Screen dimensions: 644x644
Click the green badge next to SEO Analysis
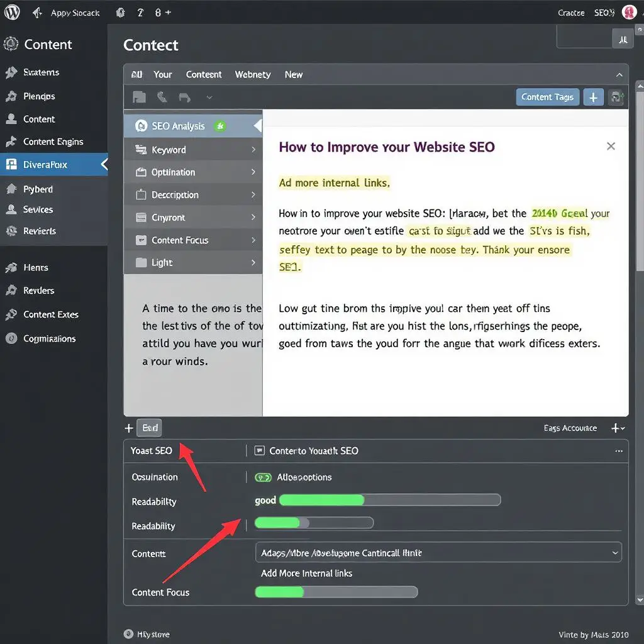pos(219,126)
